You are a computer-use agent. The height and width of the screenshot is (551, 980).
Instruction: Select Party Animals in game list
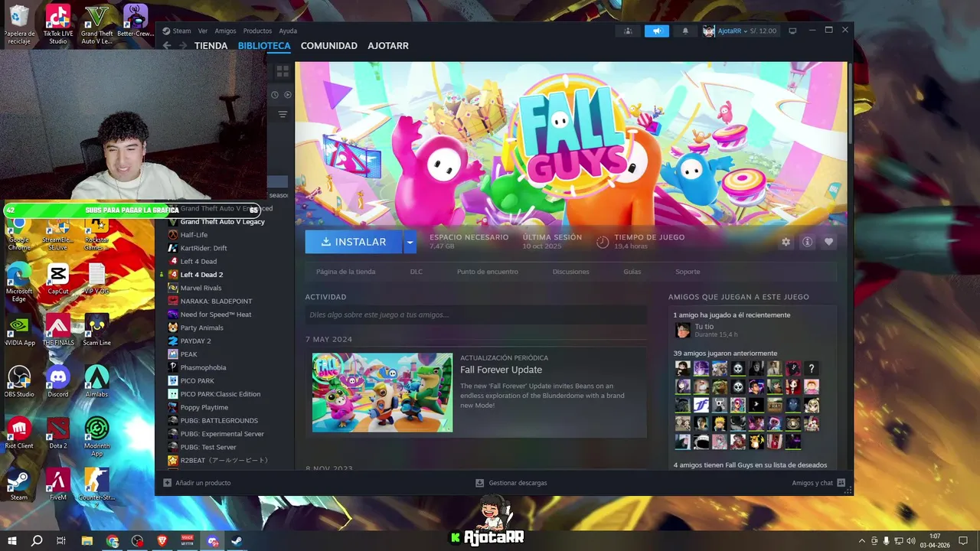(201, 328)
